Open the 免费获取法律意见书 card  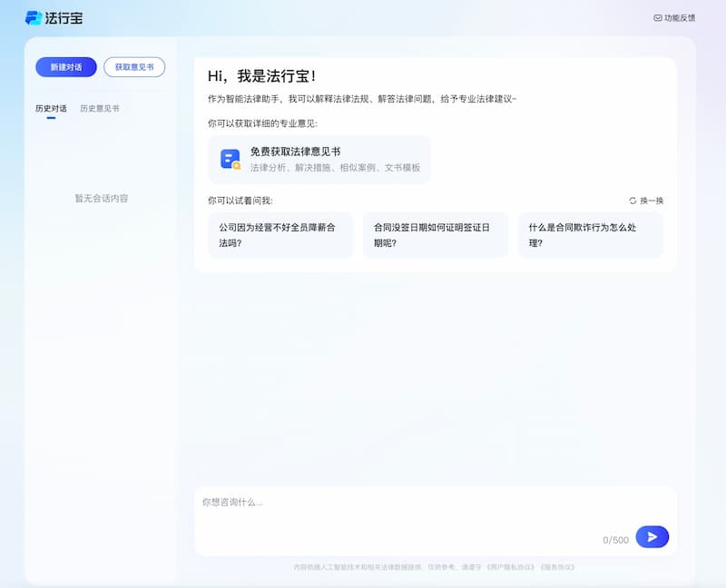319,160
